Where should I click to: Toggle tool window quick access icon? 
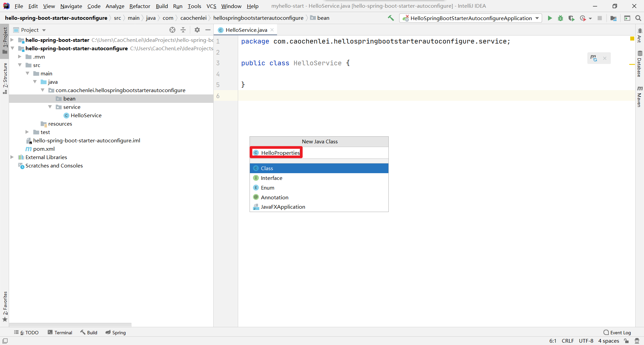click(x=5, y=341)
